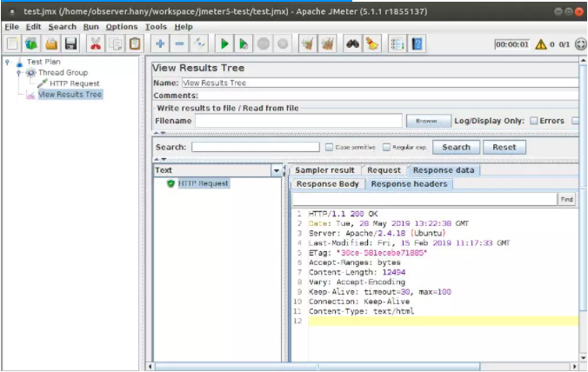Toggle the split arrows below Search

160,159
